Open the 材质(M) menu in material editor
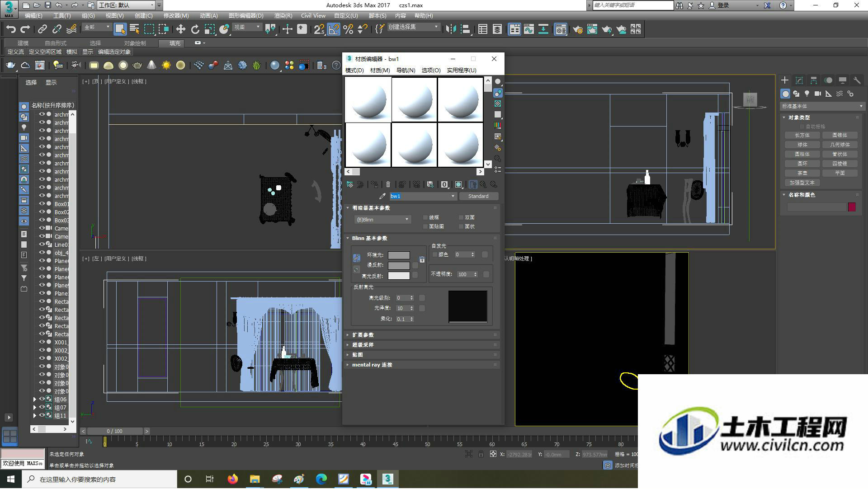 [x=380, y=71]
